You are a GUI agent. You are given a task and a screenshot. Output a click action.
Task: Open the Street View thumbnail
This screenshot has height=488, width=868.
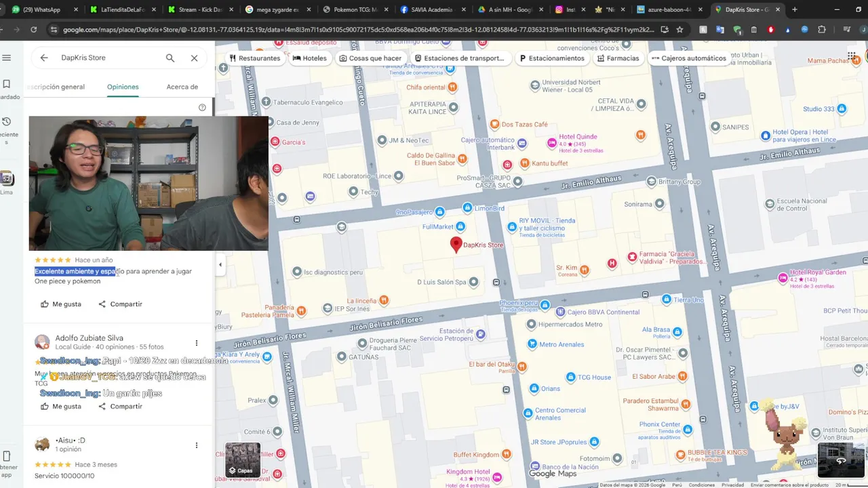coord(841,460)
